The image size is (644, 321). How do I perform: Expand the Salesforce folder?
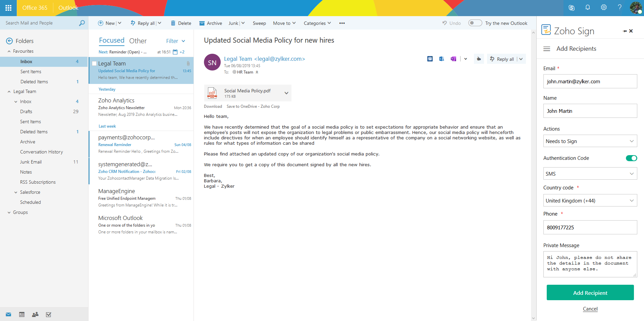pos(16,192)
